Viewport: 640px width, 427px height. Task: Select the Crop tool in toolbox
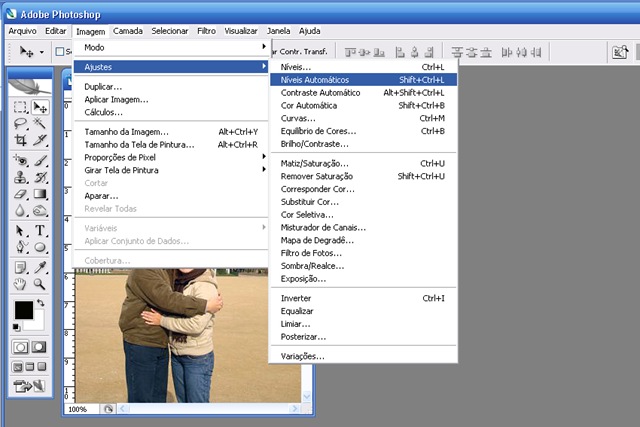coord(20,140)
